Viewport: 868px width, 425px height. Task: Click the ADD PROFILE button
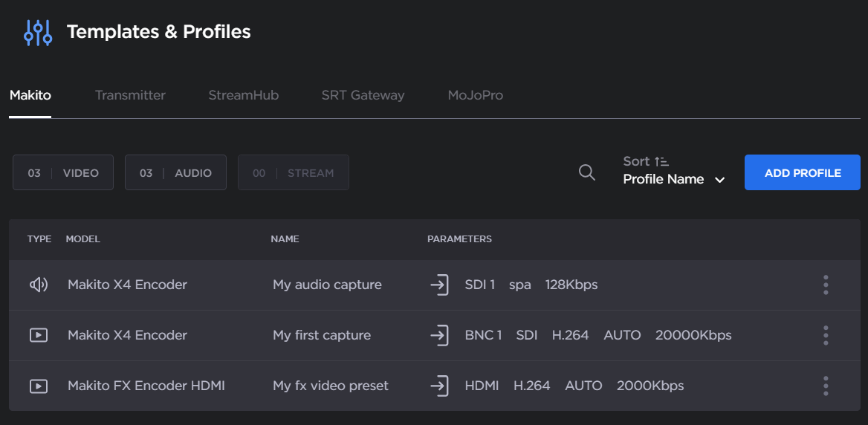tap(803, 172)
